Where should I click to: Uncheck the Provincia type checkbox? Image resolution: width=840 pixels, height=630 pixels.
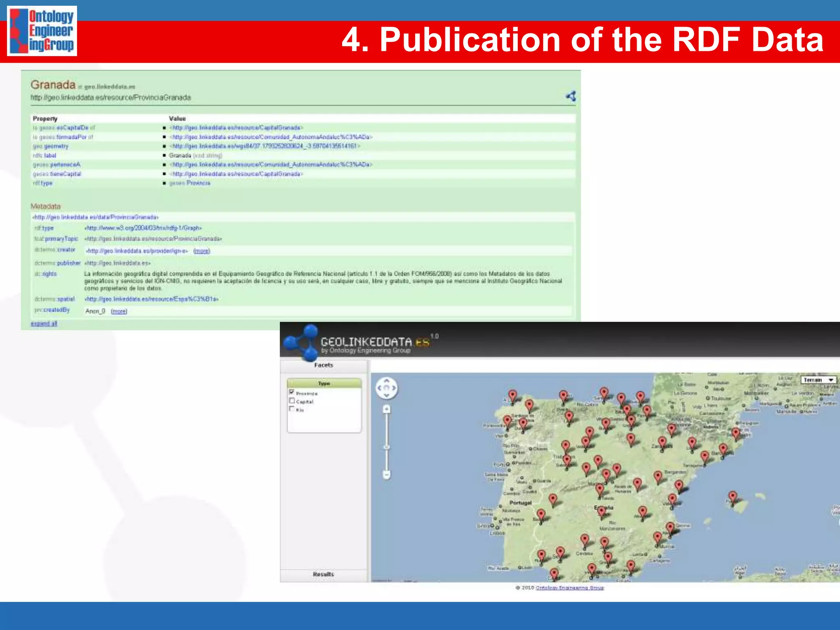(x=292, y=393)
